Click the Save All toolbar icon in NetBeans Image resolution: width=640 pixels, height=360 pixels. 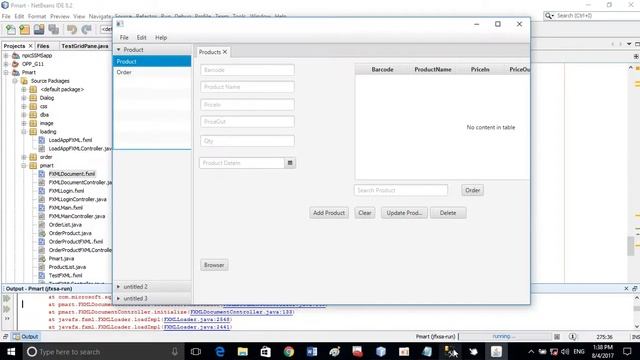point(53,29)
